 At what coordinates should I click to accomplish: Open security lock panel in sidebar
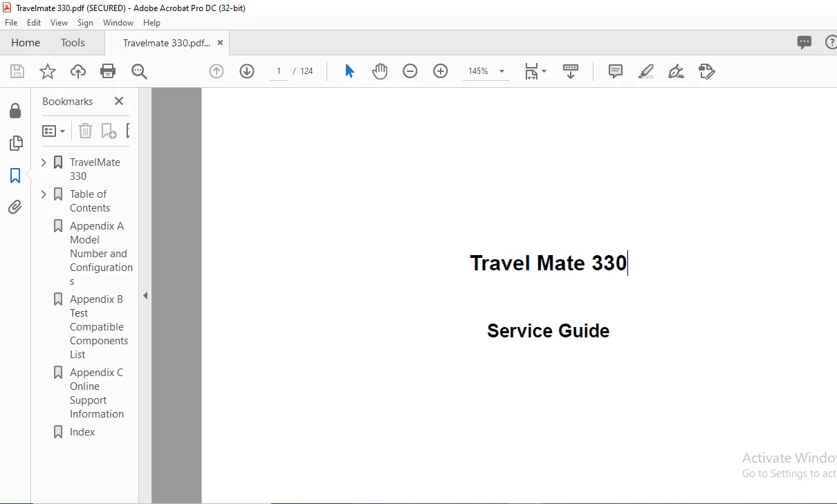[x=15, y=111]
